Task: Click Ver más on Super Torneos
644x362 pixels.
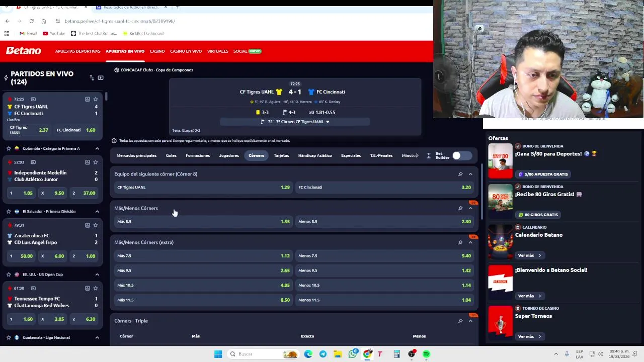Action: 529,336
